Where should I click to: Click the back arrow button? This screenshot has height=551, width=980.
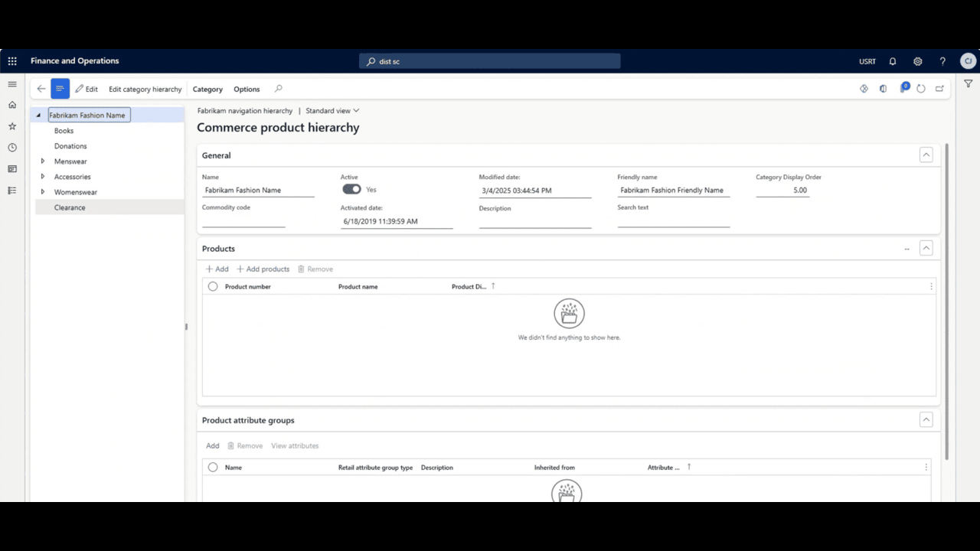[x=41, y=89]
